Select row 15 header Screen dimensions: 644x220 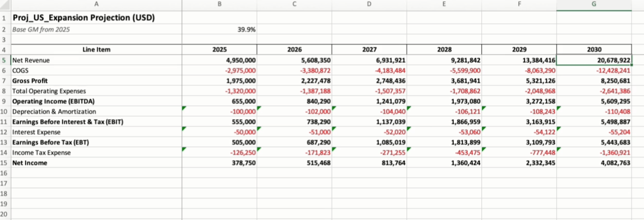coord(4,163)
